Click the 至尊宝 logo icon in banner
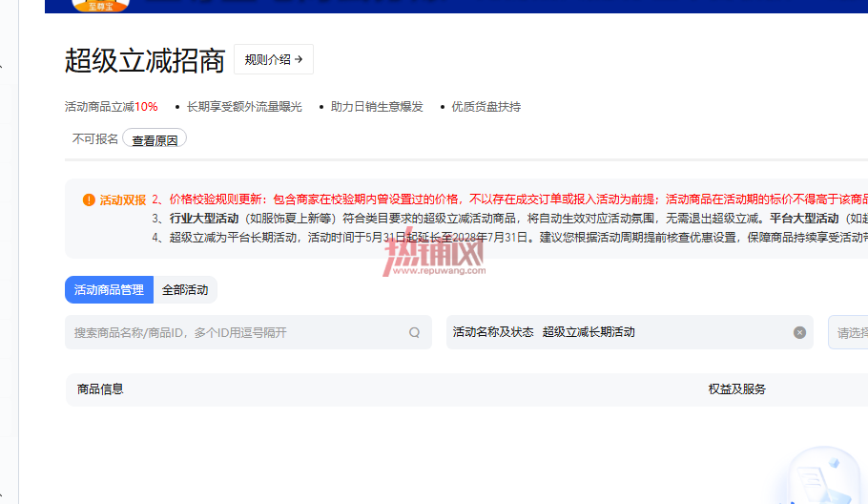The image size is (868, 504). [x=101, y=6]
